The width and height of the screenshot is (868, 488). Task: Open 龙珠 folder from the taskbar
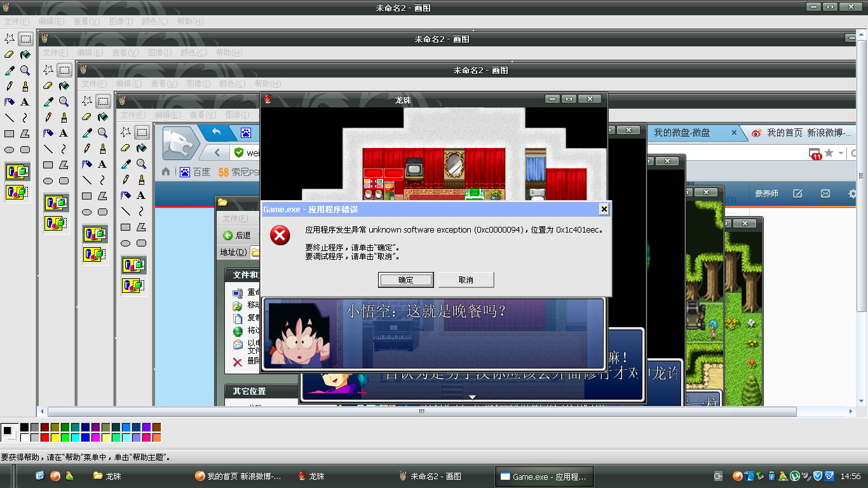(107, 476)
